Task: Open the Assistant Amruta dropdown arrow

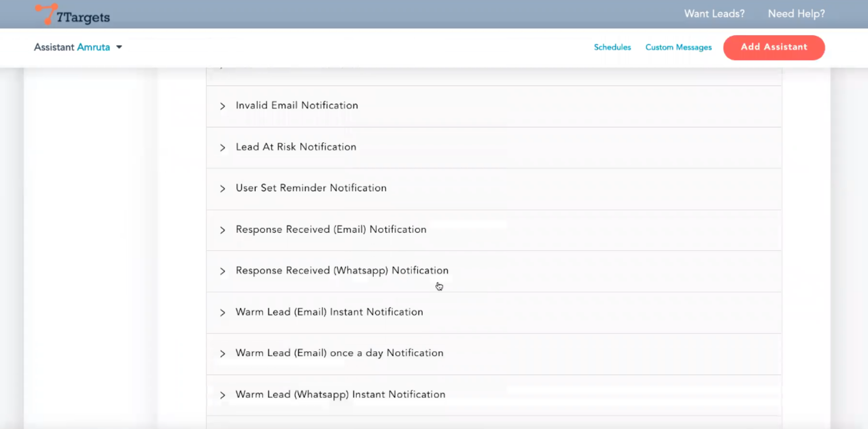Action: (x=119, y=47)
